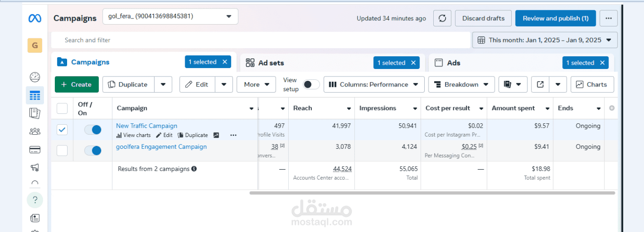The width and height of the screenshot is (644, 232).
Task: Uncheck the New Traffic Campaign checkbox
Action: tap(62, 129)
